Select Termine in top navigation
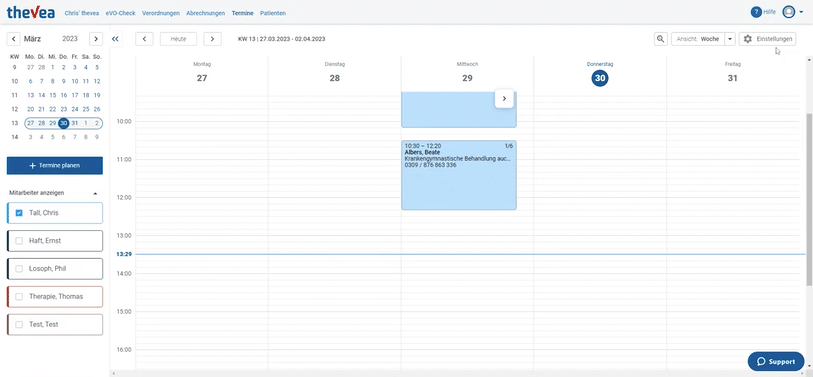The width and height of the screenshot is (813, 377). coord(243,13)
